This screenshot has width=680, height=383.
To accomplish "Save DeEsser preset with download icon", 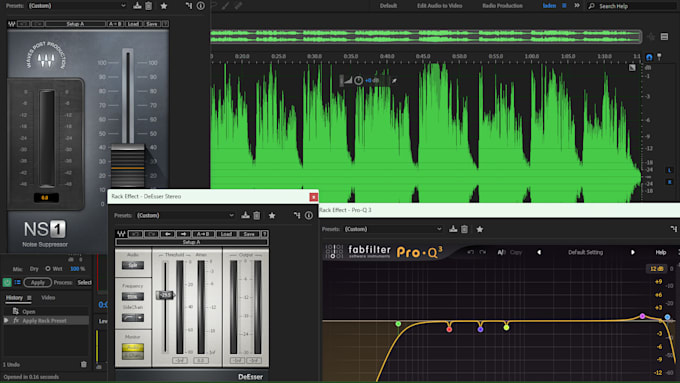I will pos(245,215).
